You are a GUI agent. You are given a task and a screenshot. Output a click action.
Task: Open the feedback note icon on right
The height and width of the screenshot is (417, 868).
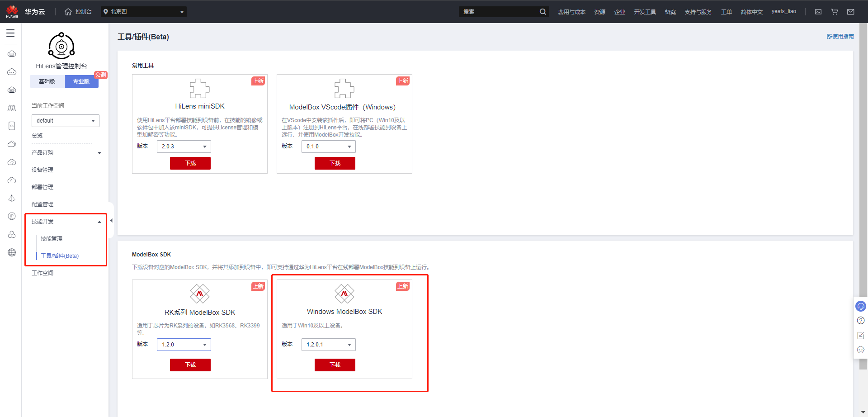[x=861, y=335]
